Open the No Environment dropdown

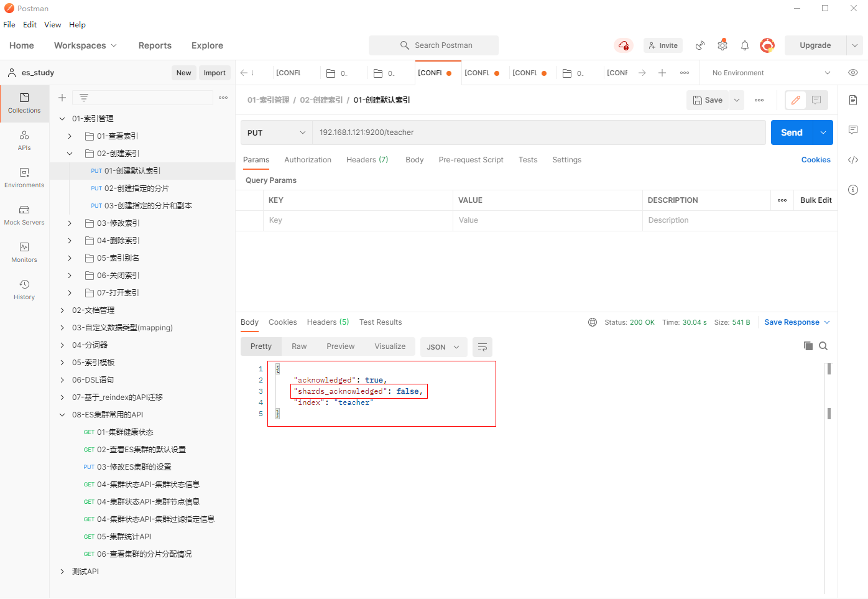coord(770,73)
